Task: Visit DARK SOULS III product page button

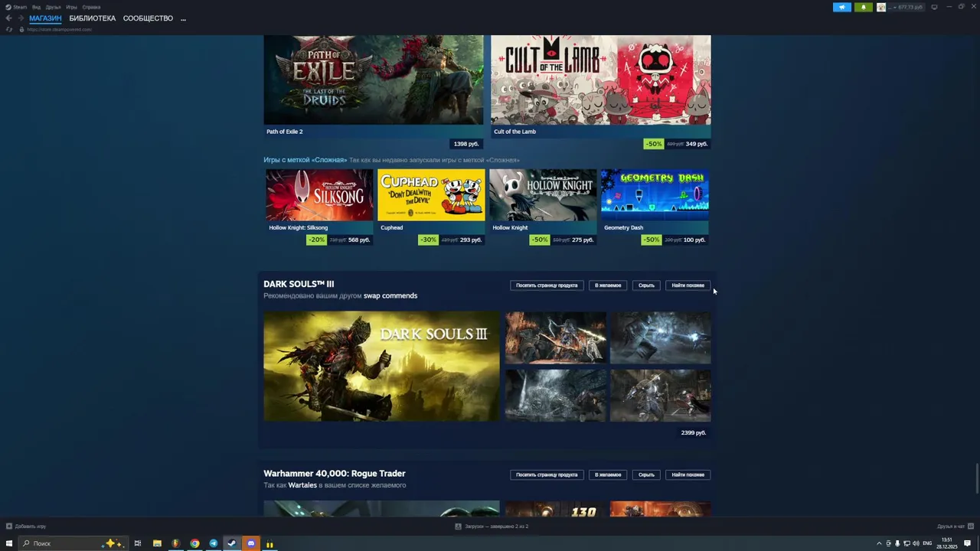Action: click(547, 285)
